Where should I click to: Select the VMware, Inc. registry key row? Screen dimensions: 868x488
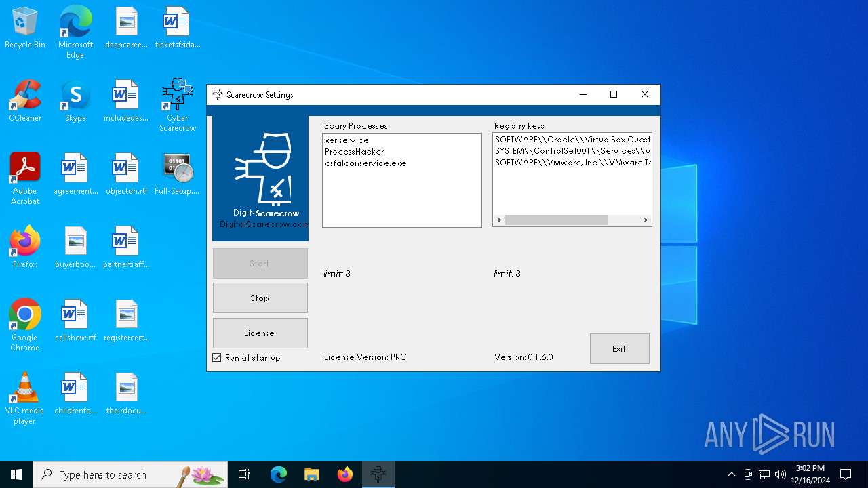coord(572,163)
